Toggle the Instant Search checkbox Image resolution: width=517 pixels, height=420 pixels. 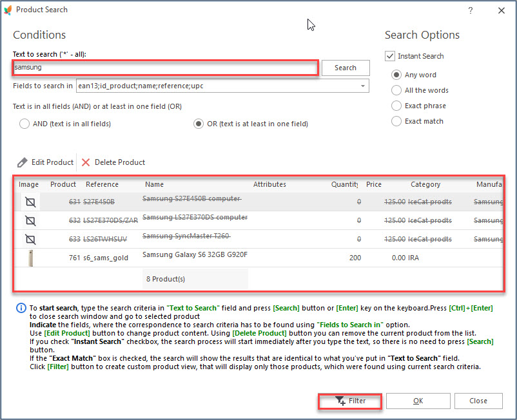click(390, 56)
